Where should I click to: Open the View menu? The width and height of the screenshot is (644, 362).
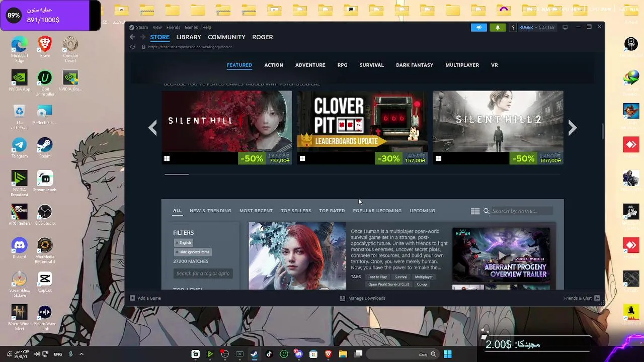pyautogui.click(x=157, y=27)
